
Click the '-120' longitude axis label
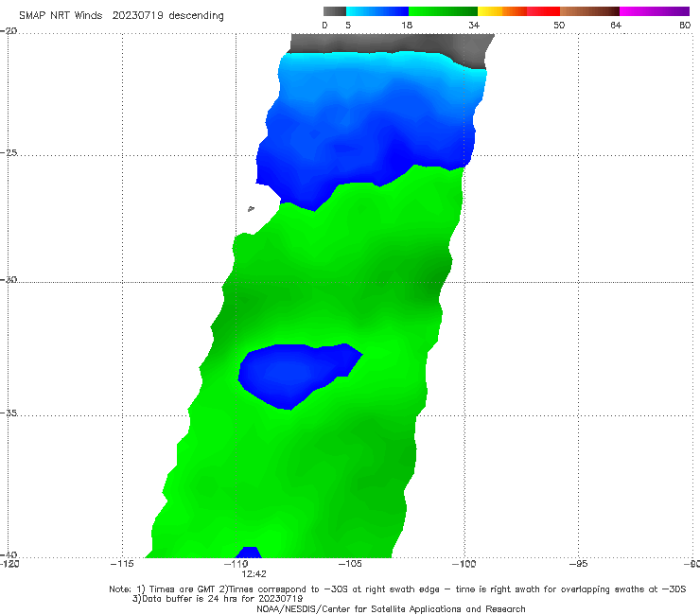(9, 564)
